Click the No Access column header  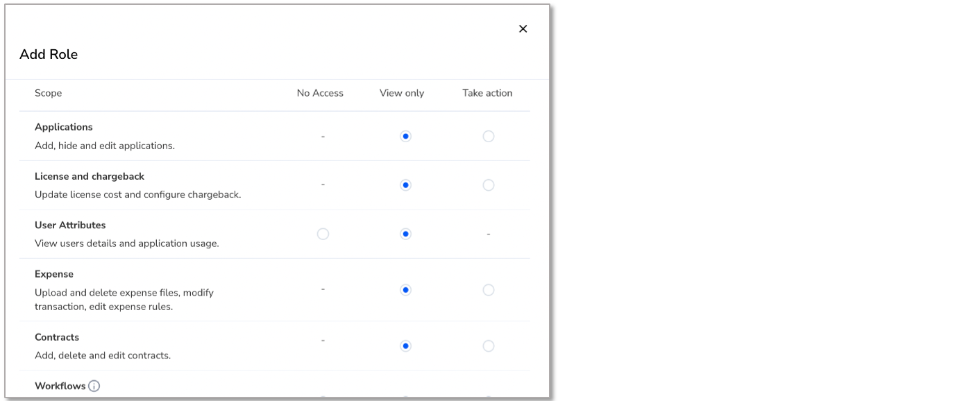320,93
